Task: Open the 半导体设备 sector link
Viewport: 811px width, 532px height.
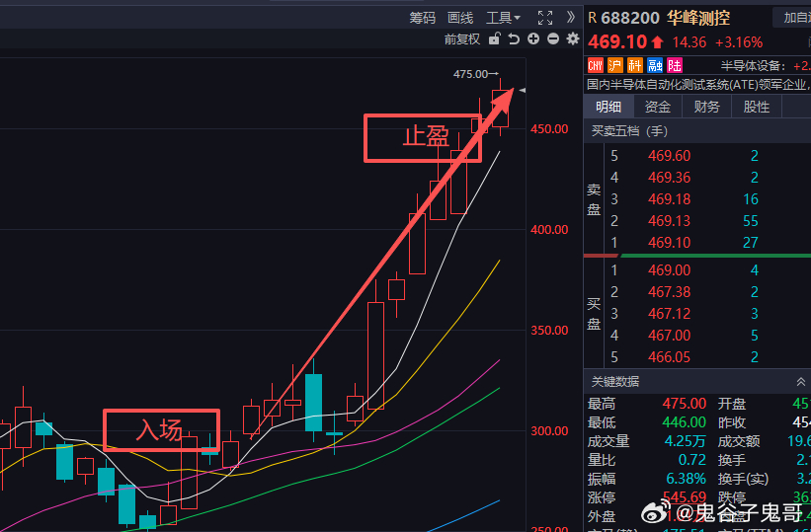Action: click(x=751, y=66)
